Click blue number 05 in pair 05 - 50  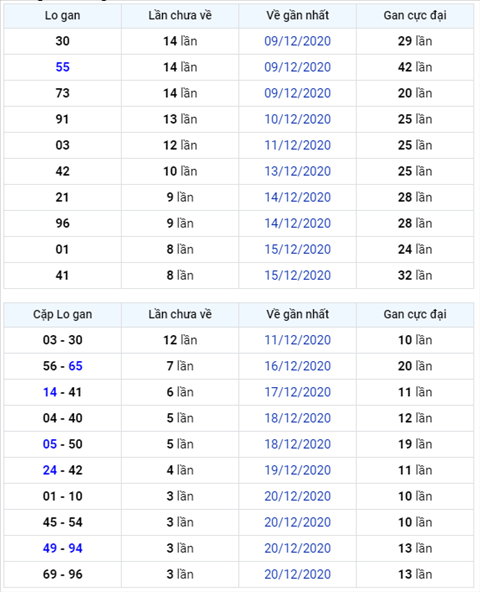(50, 444)
